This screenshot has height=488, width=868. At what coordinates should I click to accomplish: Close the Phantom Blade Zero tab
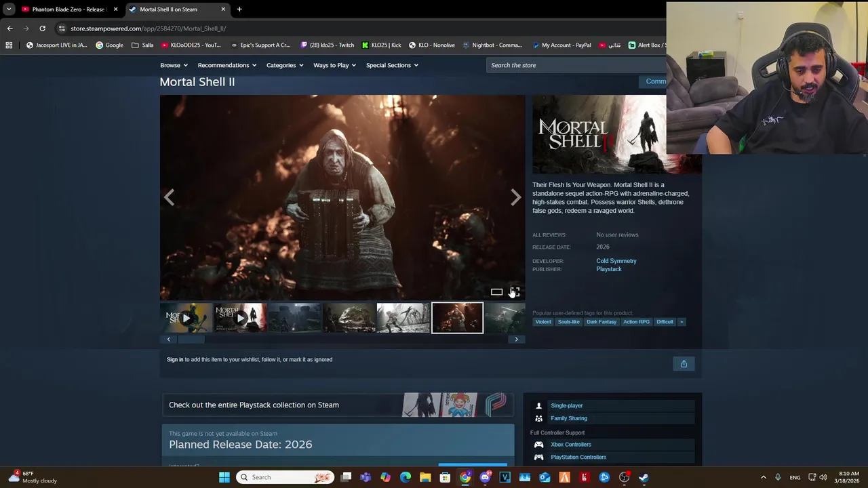point(115,9)
